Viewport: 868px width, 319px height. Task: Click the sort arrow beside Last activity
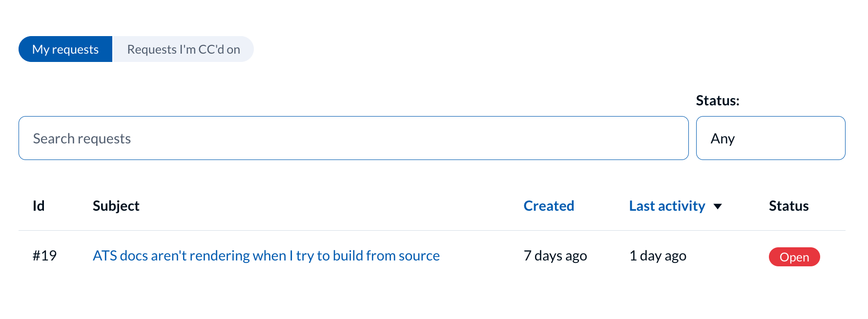pyautogui.click(x=718, y=206)
